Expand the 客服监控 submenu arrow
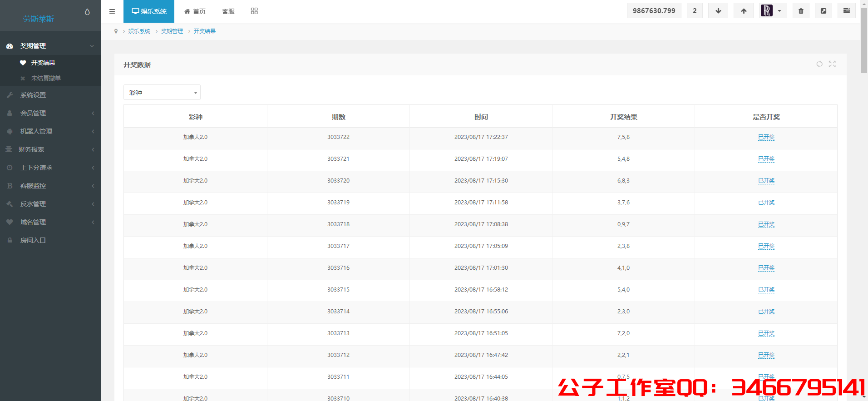This screenshot has height=401, width=868. coord(93,186)
